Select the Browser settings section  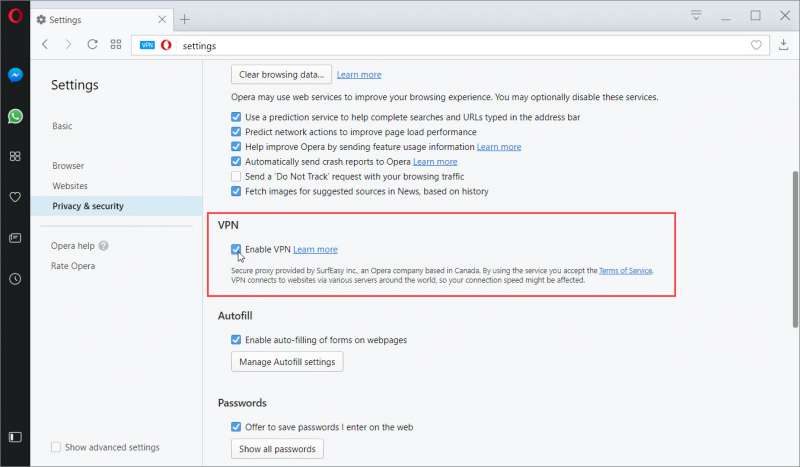pos(68,166)
